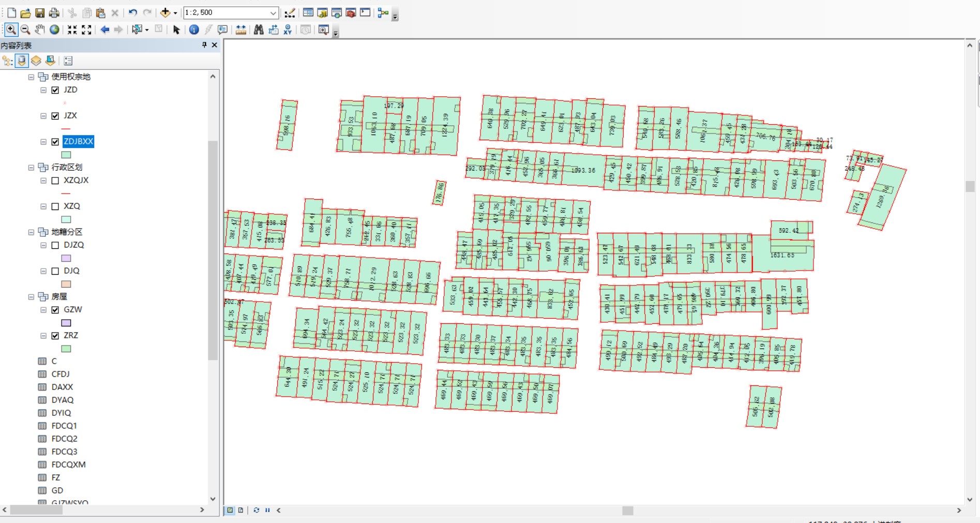Uncheck the JZD layer checkbox
Viewport: 980px width, 523px height.
click(55, 90)
